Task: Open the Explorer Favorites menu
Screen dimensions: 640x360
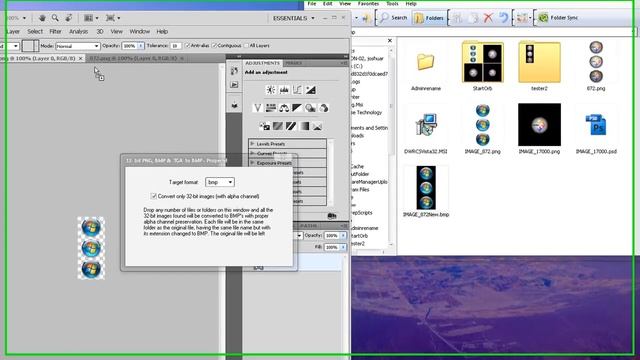Action: point(368,4)
